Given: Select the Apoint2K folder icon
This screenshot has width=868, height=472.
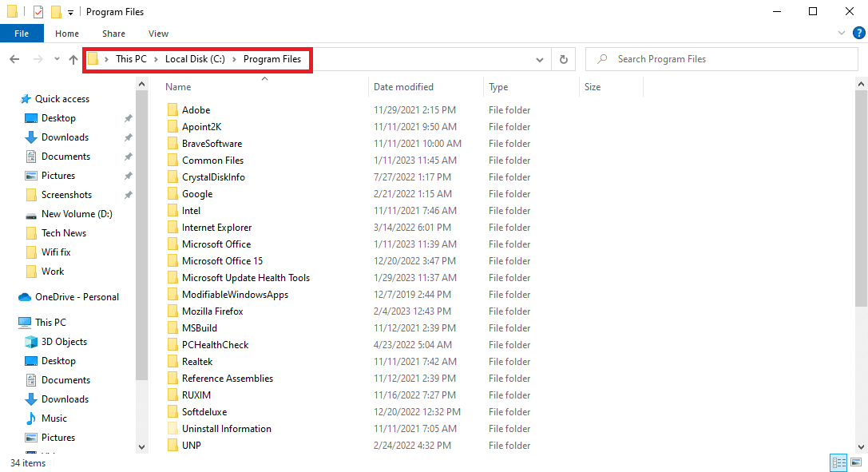Looking at the screenshot, I should (x=172, y=127).
